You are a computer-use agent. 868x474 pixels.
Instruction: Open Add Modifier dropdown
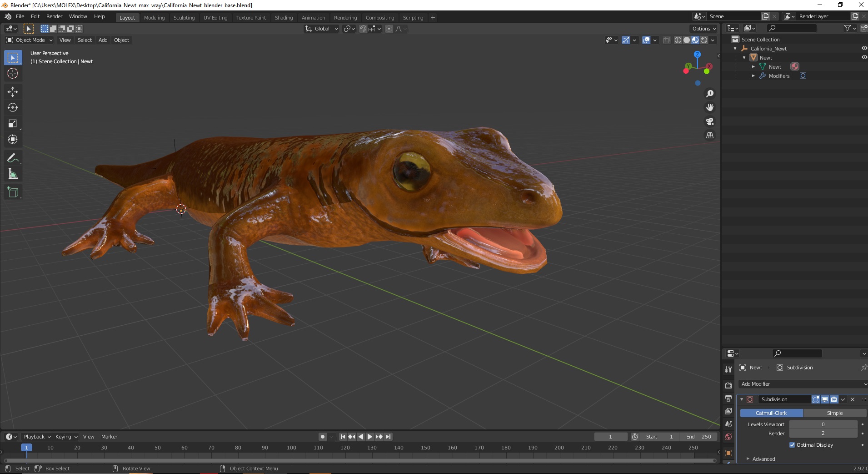click(803, 384)
